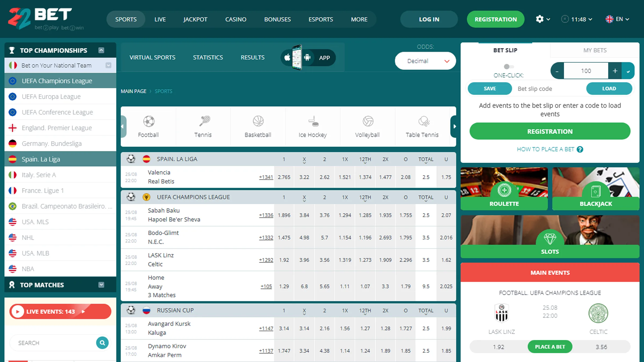Viewport: 644px width, 362px height.
Task: Increase the stake with the plus button
Action: click(615, 71)
